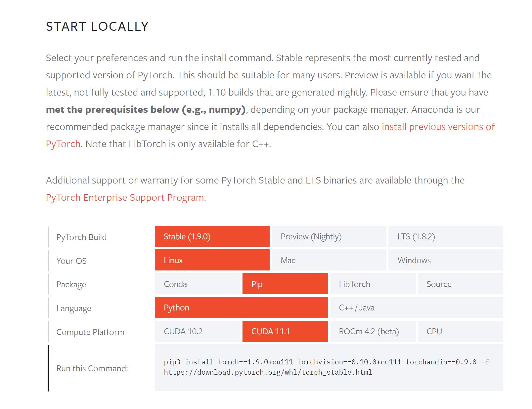Set the language to Python

241,307
